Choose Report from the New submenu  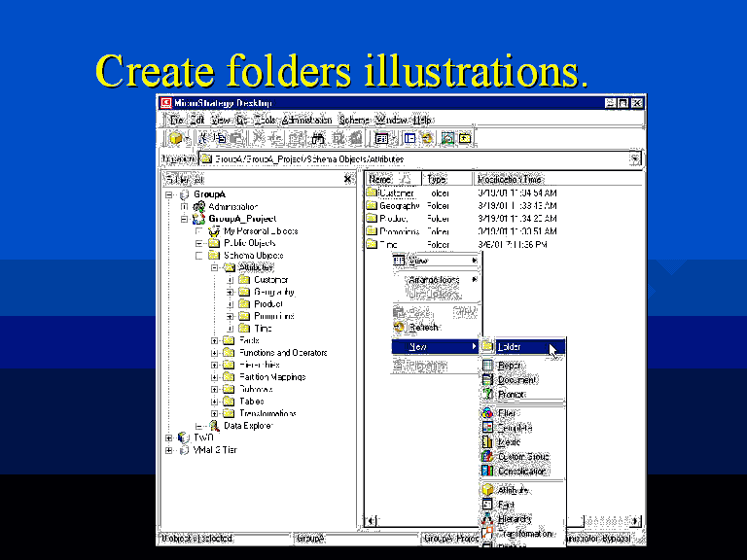coord(510,366)
